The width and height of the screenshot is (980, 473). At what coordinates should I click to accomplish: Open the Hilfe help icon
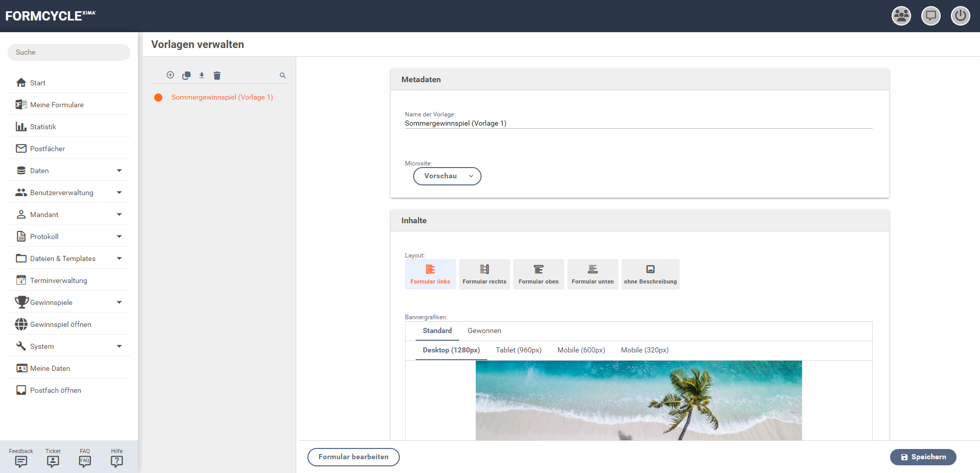point(116,461)
